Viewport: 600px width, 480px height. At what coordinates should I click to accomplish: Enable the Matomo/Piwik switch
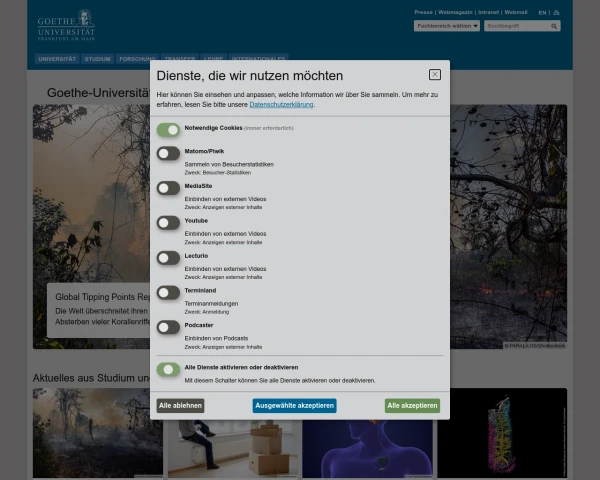tap(168, 153)
